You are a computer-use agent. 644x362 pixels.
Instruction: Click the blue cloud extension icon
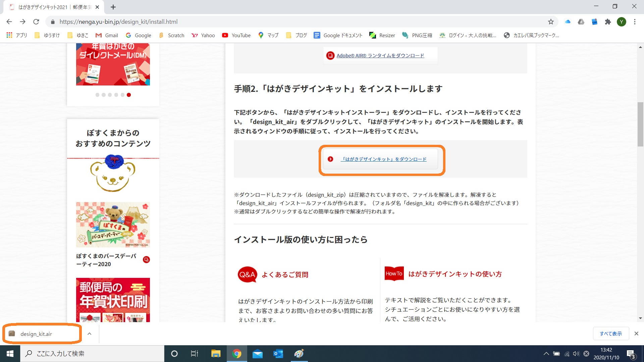568,22
